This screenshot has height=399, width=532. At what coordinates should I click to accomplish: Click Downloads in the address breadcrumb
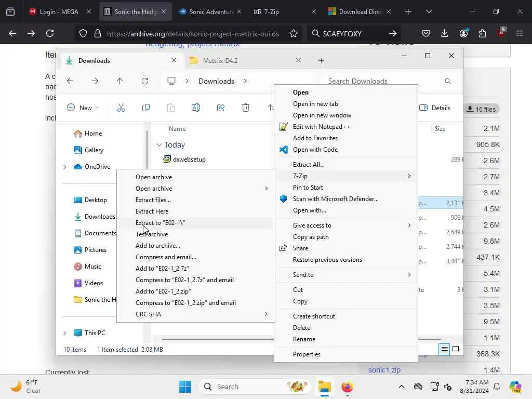pos(216,81)
